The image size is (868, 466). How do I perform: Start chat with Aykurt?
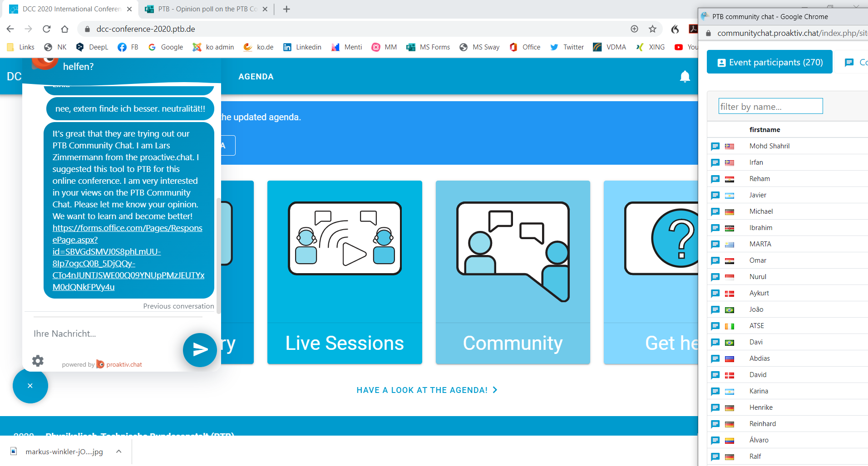tap(715, 293)
